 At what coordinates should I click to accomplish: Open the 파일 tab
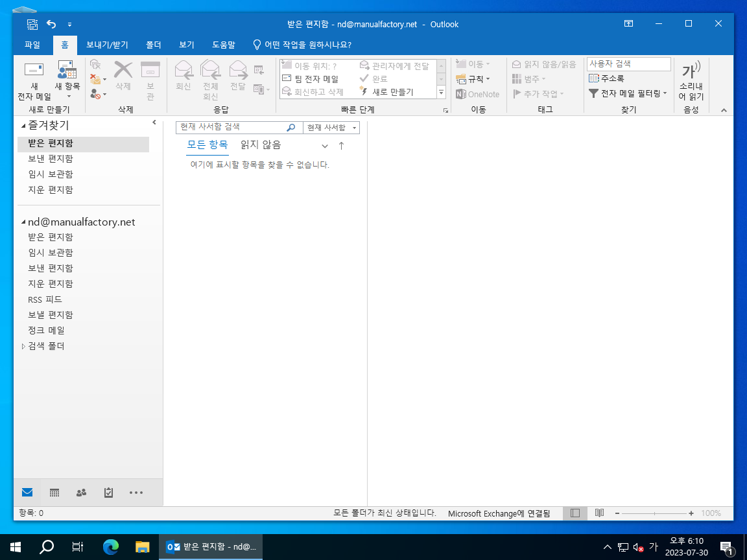click(32, 45)
